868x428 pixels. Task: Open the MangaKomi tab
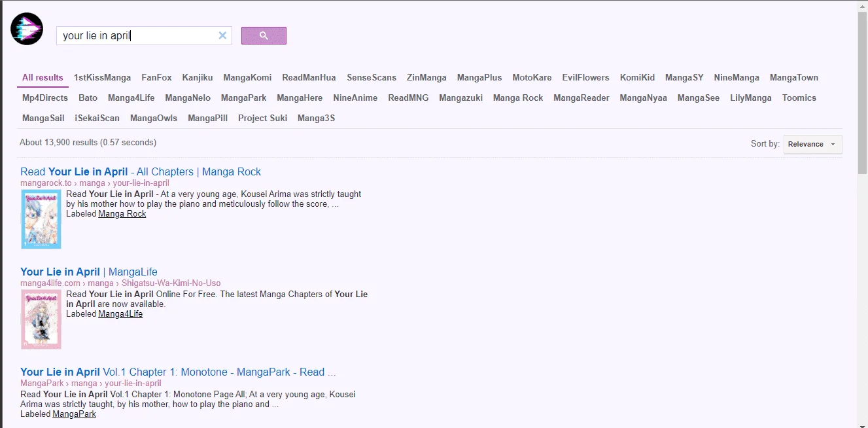click(x=247, y=77)
